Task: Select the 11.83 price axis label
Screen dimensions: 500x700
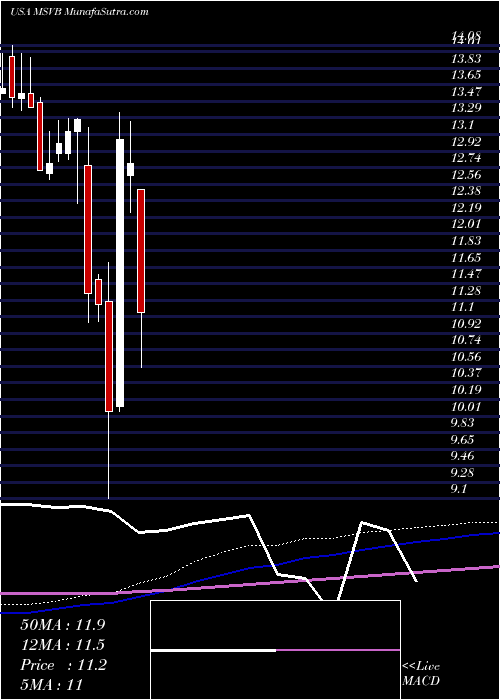Action: pos(466,241)
